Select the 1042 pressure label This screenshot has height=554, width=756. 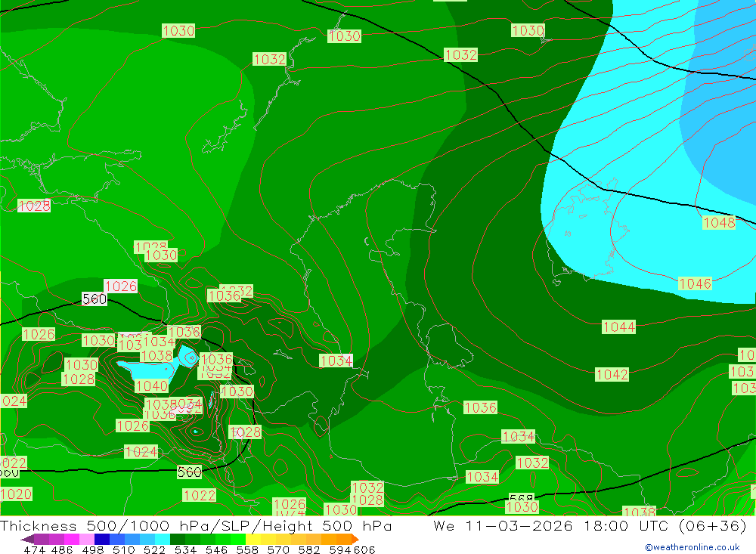coord(612,375)
